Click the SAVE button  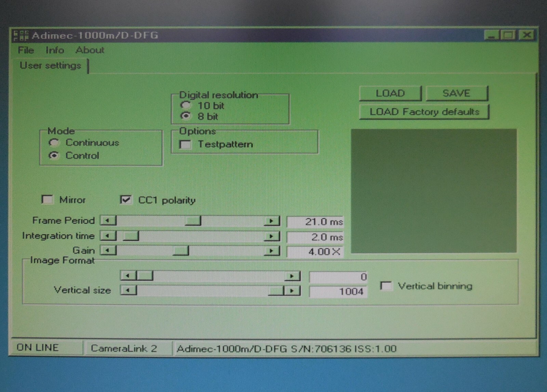click(x=457, y=93)
